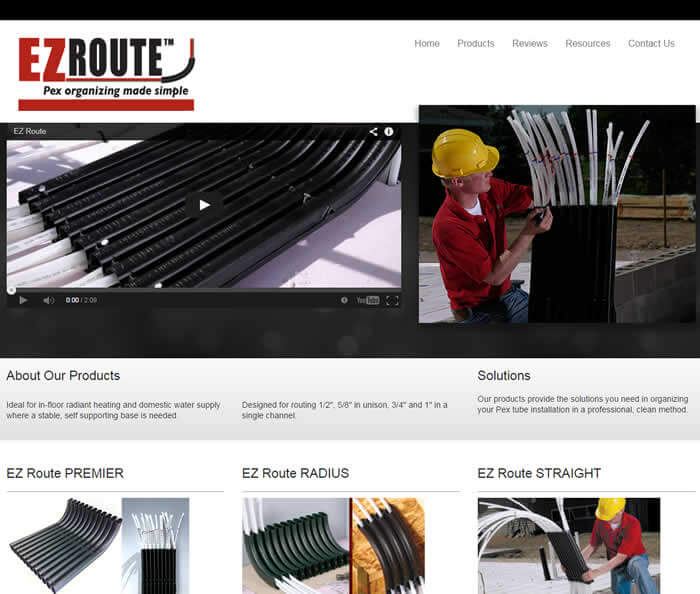
Task: Mute the video using the speaker icon
Action: coord(48,300)
